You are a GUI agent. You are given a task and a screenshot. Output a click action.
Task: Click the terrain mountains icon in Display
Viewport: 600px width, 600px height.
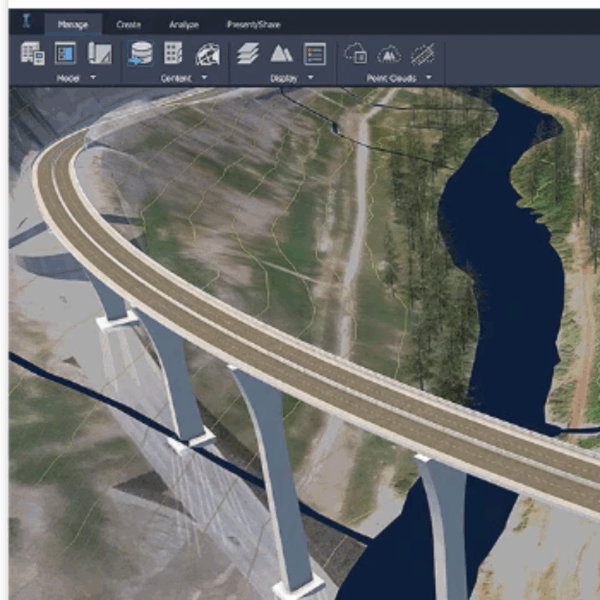281,54
